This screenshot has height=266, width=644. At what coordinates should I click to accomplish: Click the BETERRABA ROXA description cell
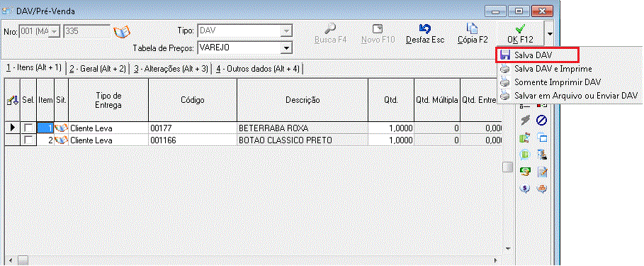click(x=303, y=128)
